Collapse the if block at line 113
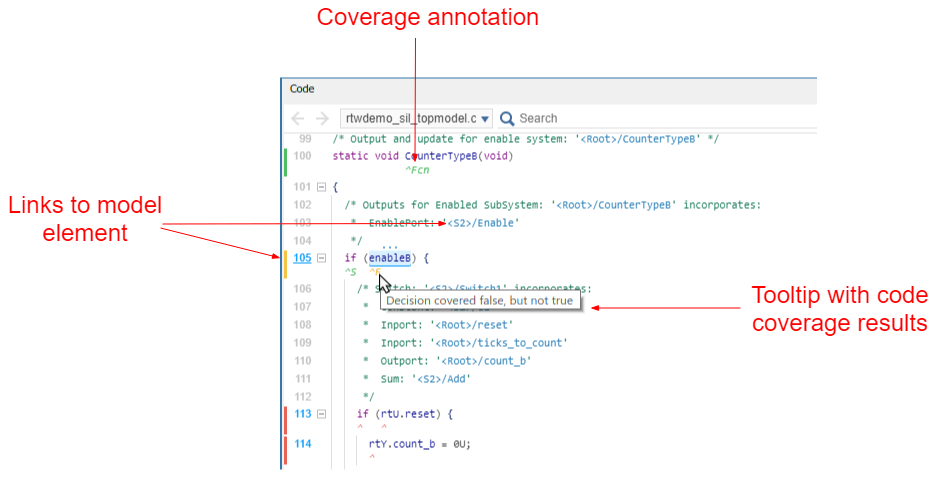 [321, 414]
